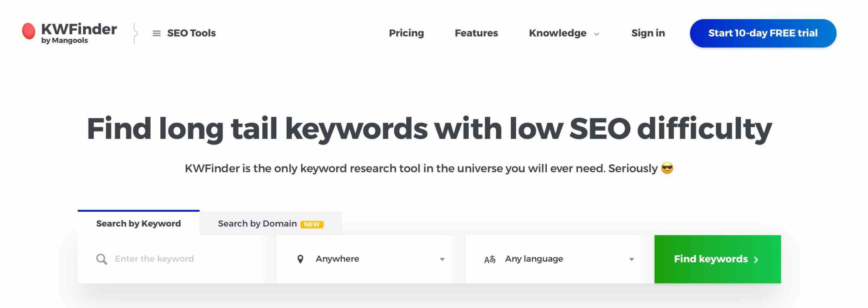
Task: Click the magnifying glass search icon
Action: [101, 259]
